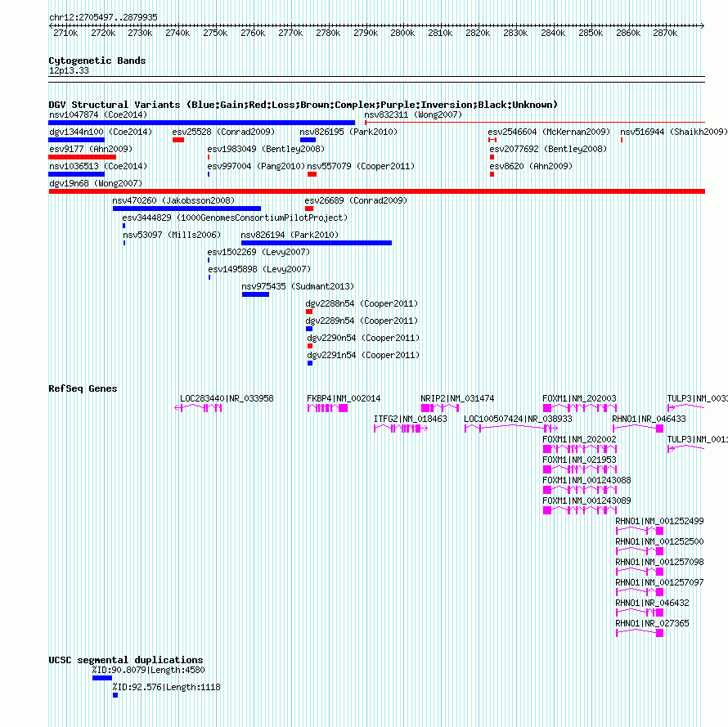Viewport: 728px width, 727px height.
Task: Click the NRIP2|NM_031474 gene label
Action: coord(457,398)
